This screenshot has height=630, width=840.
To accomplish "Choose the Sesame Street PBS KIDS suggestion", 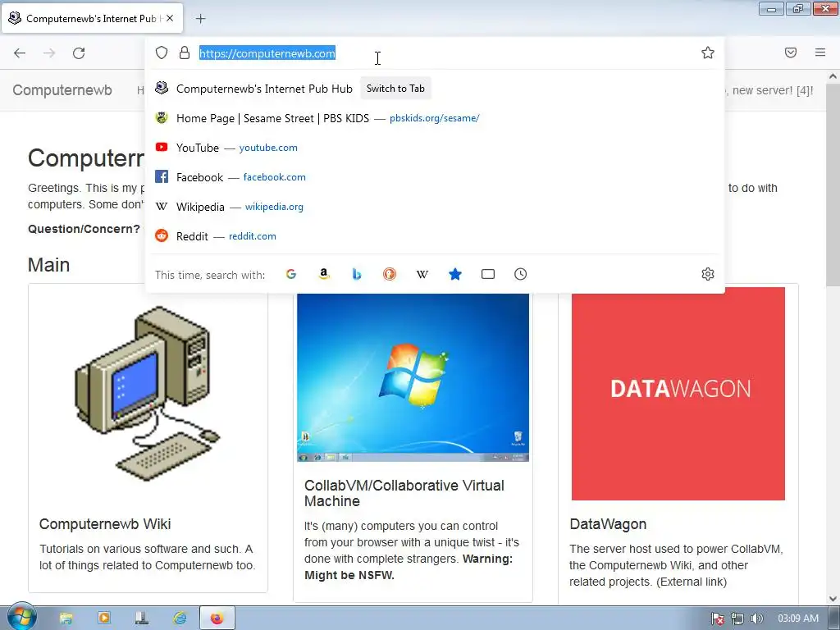I will point(435,118).
